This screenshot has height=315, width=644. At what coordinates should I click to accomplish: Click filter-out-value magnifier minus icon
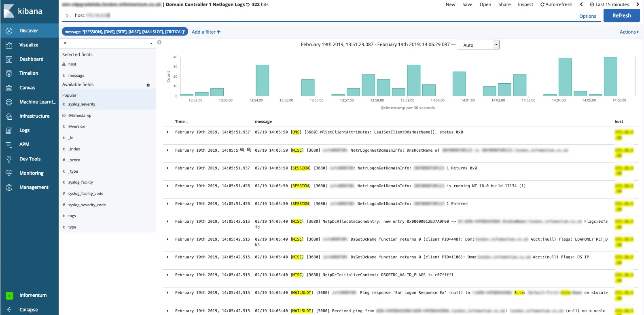click(x=249, y=150)
